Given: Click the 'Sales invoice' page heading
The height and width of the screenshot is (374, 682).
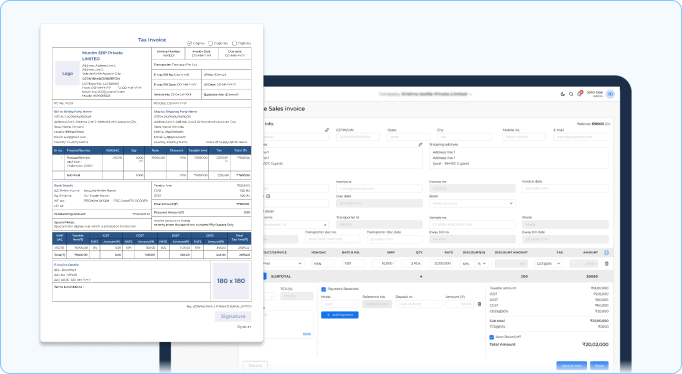Looking at the screenshot, I should (287, 109).
